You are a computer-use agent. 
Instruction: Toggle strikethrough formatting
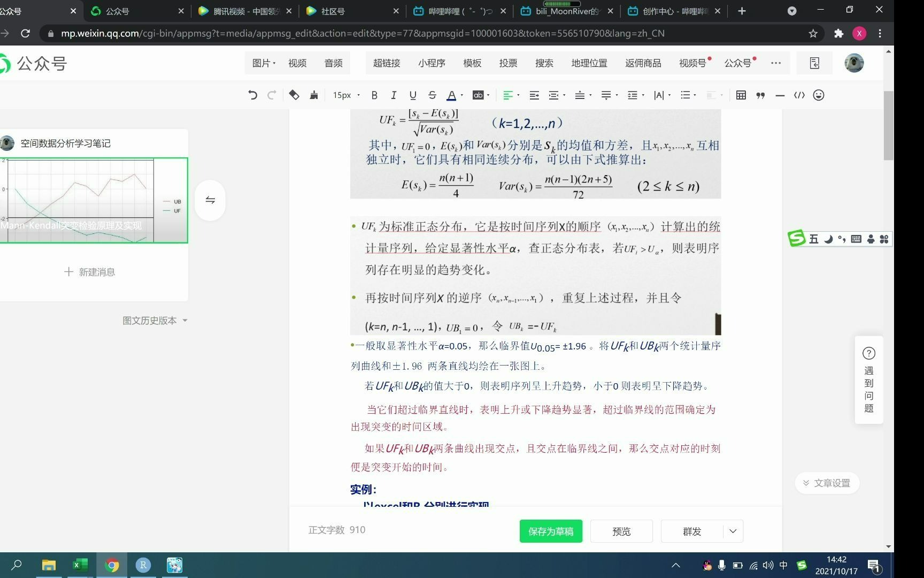point(432,95)
